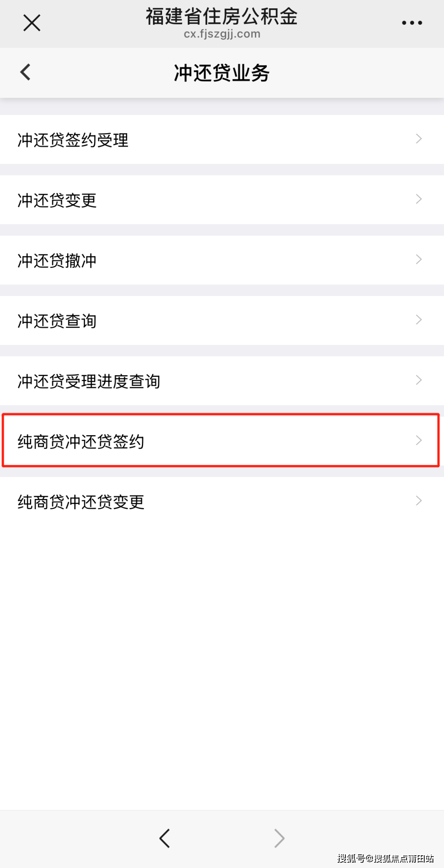Close the webview with the X icon
Image resolution: width=444 pixels, height=868 pixels.
pyautogui.click(x=32, y=23)
